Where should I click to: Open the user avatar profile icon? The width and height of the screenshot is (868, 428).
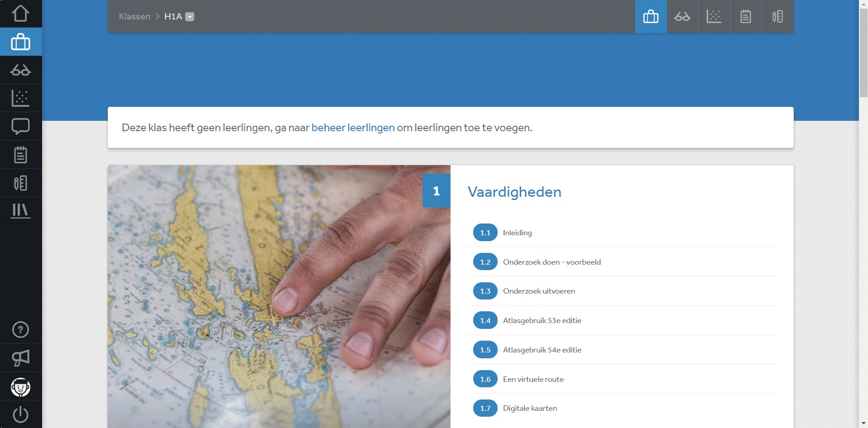pos(21,387)
